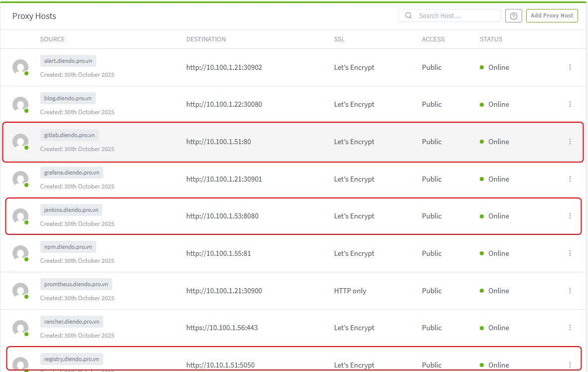The width and height of the screenshot is (588, 372).
Task: Click avatar icon for alert.diendo.pro.vn
Action: pyautogui.click(x=20, y=67)
